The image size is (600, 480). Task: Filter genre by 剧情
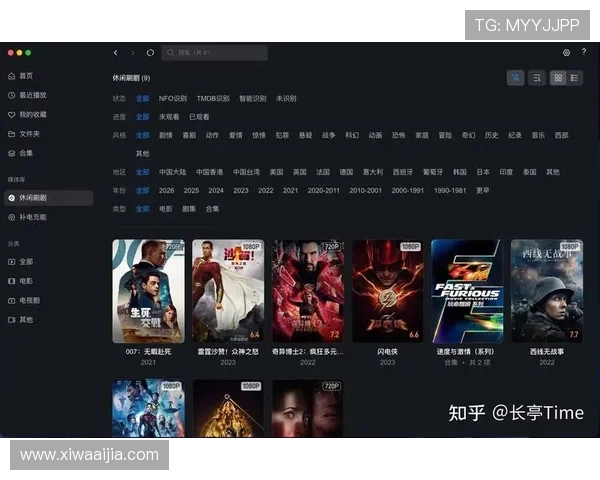point(166,135)
